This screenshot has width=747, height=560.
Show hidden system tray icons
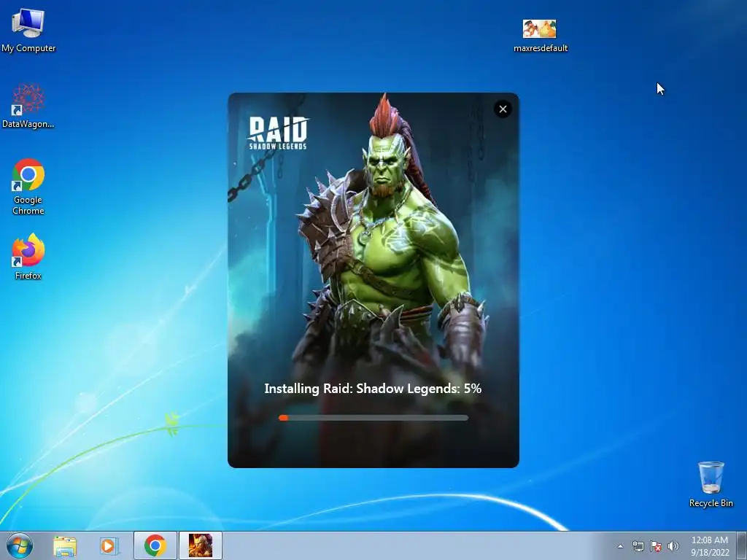click(620, 546)
